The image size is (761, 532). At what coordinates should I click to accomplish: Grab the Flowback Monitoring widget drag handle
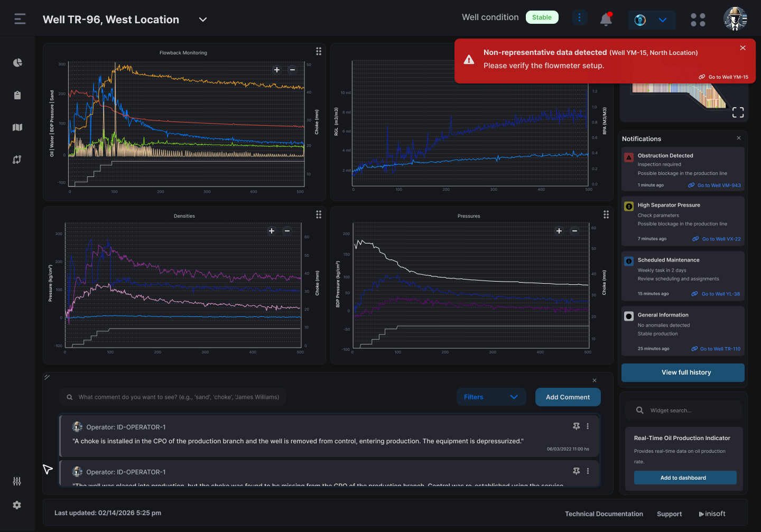point(319,51)
